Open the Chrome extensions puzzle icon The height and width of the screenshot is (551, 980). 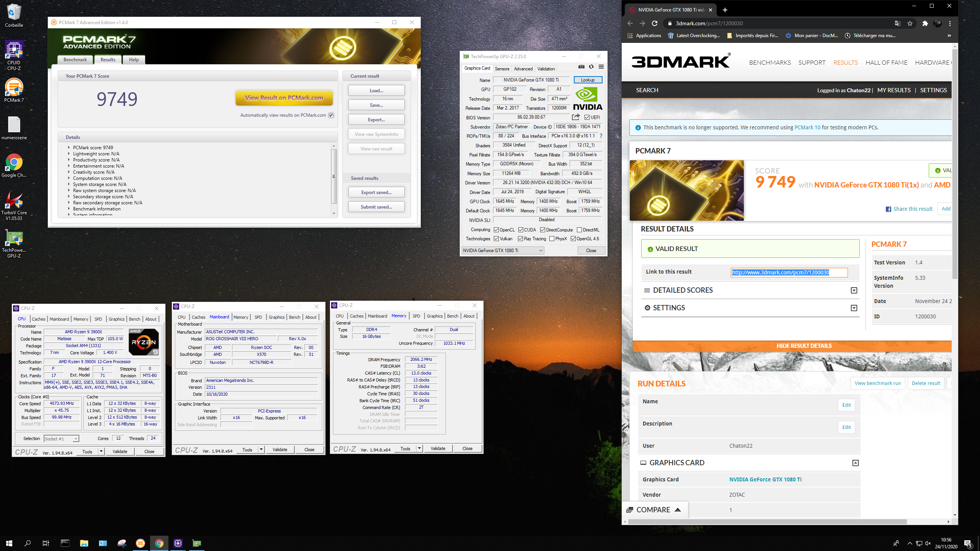(x=925, y=23)
